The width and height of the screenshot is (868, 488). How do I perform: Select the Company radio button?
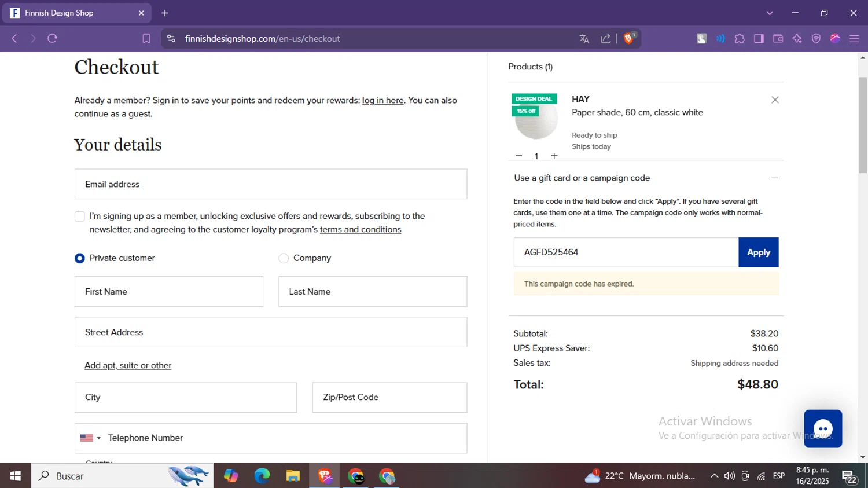click(x=284, y=258)
